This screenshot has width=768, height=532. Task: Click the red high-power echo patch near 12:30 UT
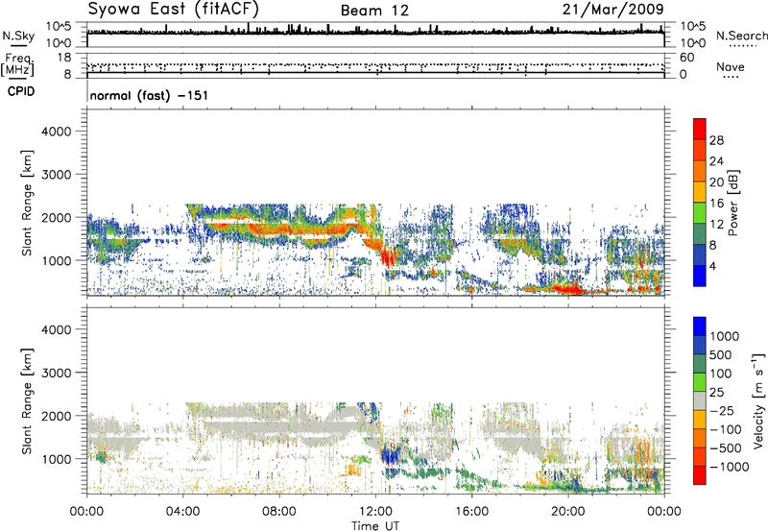pyautogui.click(x=388, y=257)
